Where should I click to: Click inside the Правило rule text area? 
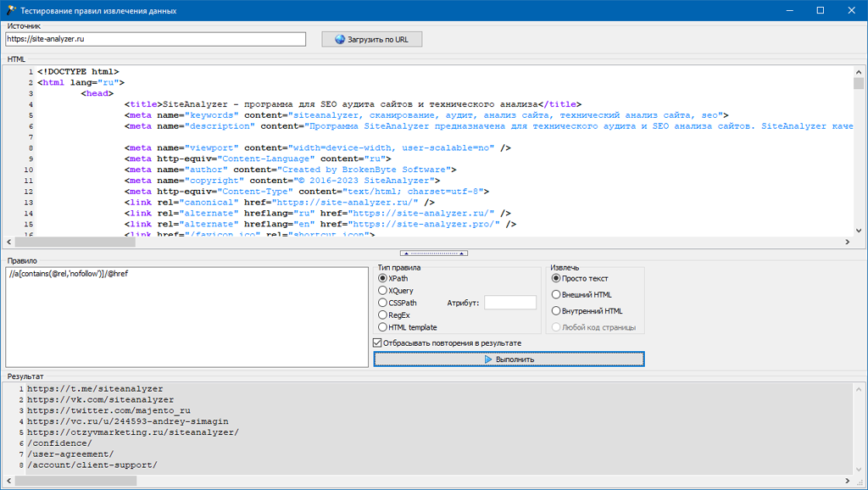[187, 317]
